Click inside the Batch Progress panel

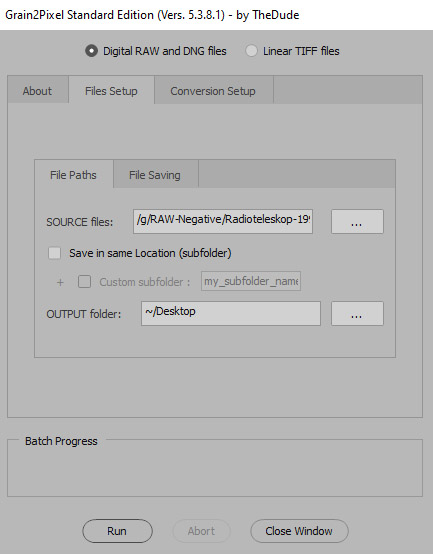click(215, 470)
